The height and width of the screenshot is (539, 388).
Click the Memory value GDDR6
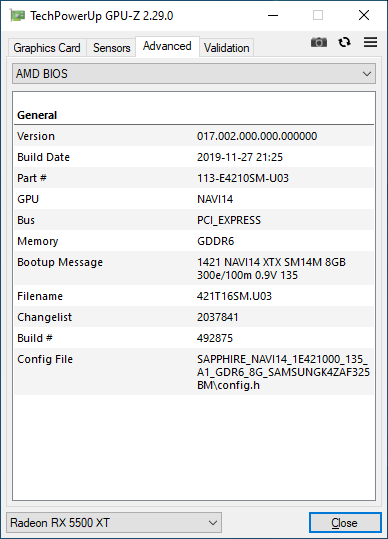click(215, 241)
